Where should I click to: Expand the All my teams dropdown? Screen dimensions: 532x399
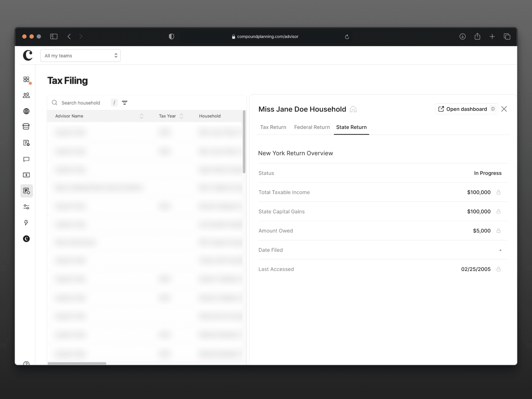(x=80, y=56)
